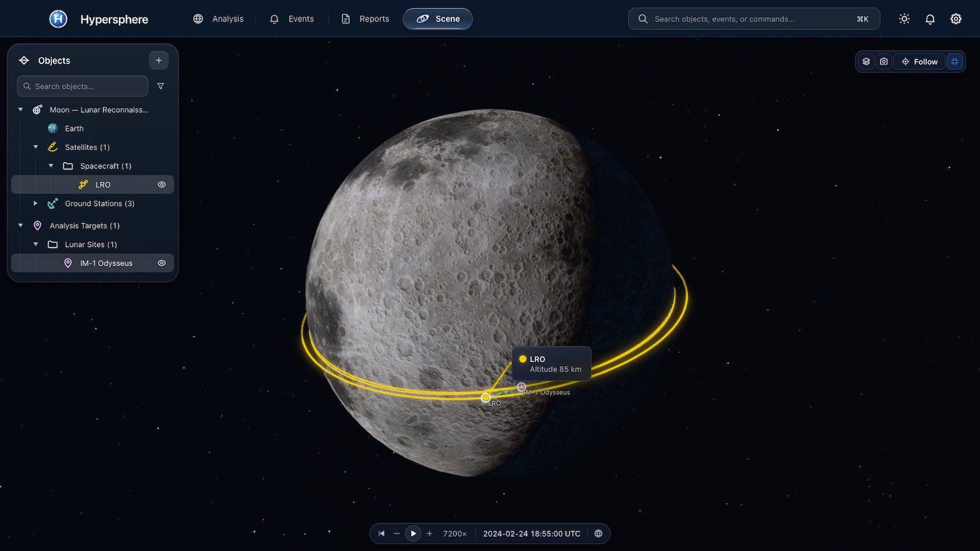980x551 pixels.
Task: Click the 2024-02-24 18:55:00 UTC timestamp
Action: click(x=532, y=534)
